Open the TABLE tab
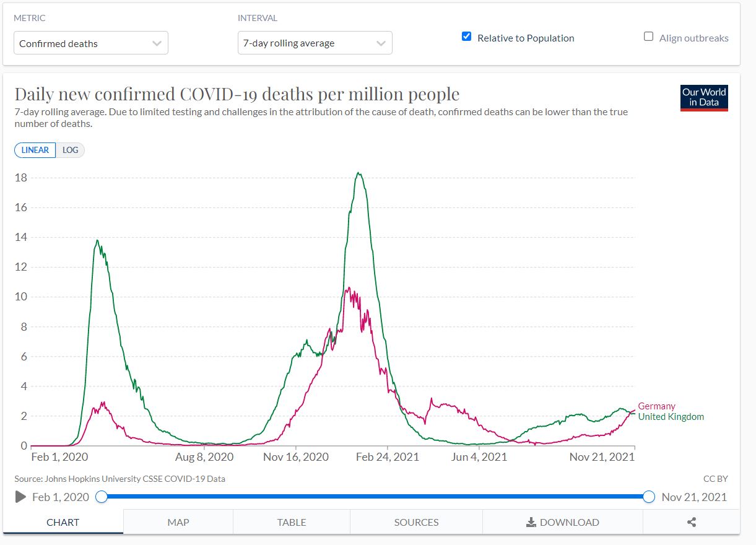The height and width of the screenshot is (545, 756). click(292, 522)
